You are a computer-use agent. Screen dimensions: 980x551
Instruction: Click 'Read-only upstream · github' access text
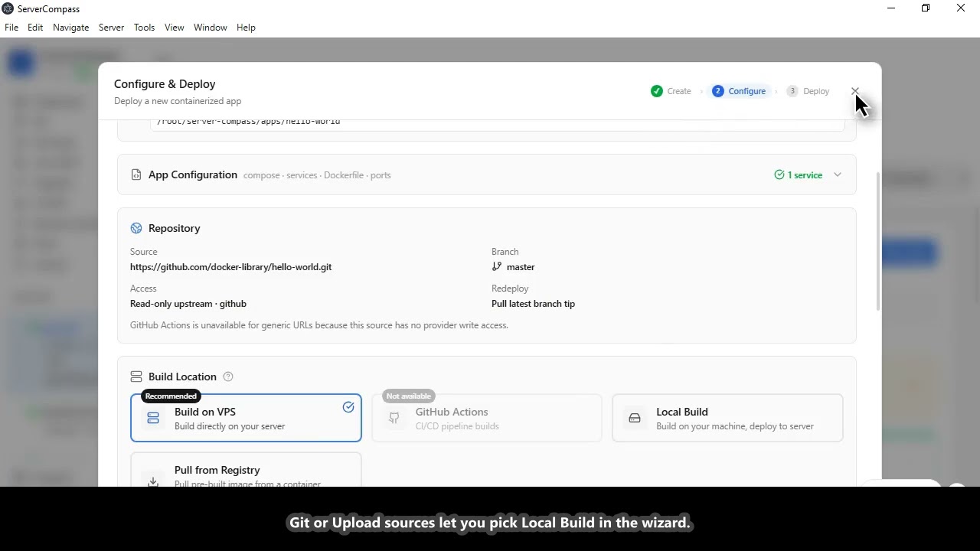click(188, 304)
